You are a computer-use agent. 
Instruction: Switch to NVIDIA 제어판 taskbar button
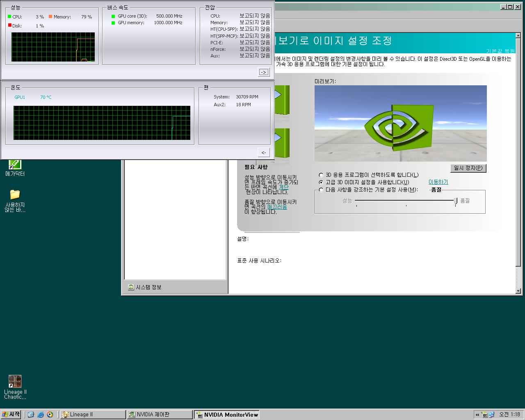coord(160,415)
